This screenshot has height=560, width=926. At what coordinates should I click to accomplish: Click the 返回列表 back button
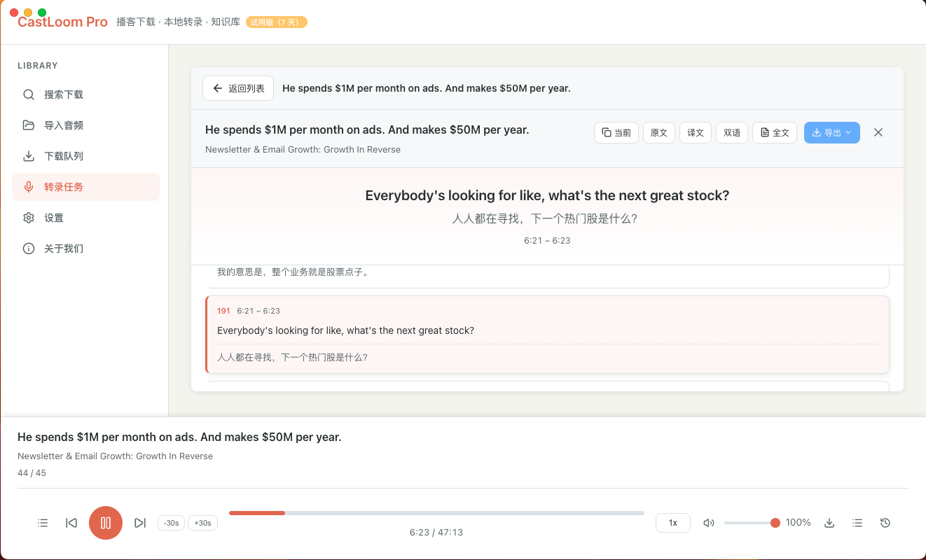[238, 88]
